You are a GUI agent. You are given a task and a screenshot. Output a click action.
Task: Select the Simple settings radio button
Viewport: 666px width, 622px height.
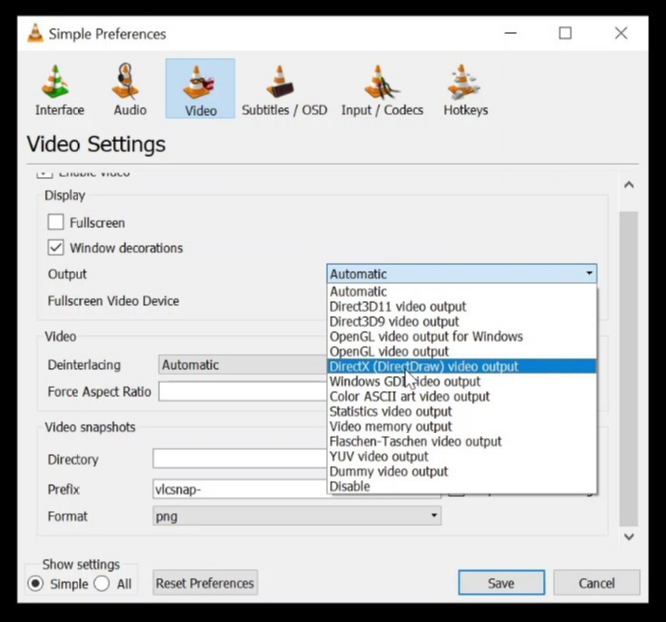click(36, 584)
